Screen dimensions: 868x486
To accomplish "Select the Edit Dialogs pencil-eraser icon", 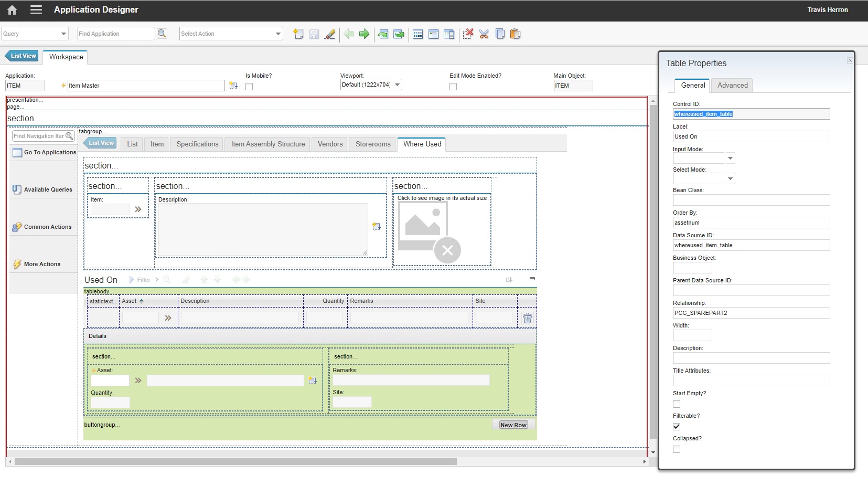I will pos(330,34).
